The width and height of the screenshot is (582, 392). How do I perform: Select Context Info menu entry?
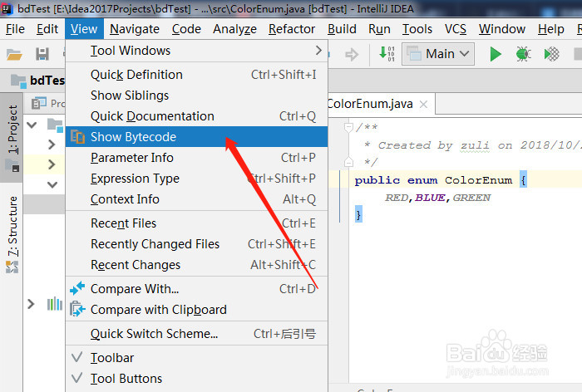[x=197, y=199]
